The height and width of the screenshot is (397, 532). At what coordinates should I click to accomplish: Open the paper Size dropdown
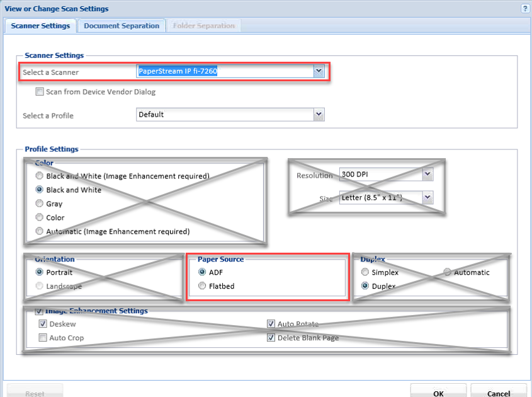click(x=427, y=198)
